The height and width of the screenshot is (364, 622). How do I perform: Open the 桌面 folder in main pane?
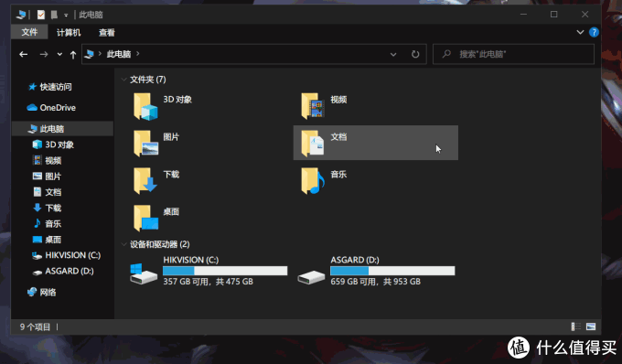156,218
